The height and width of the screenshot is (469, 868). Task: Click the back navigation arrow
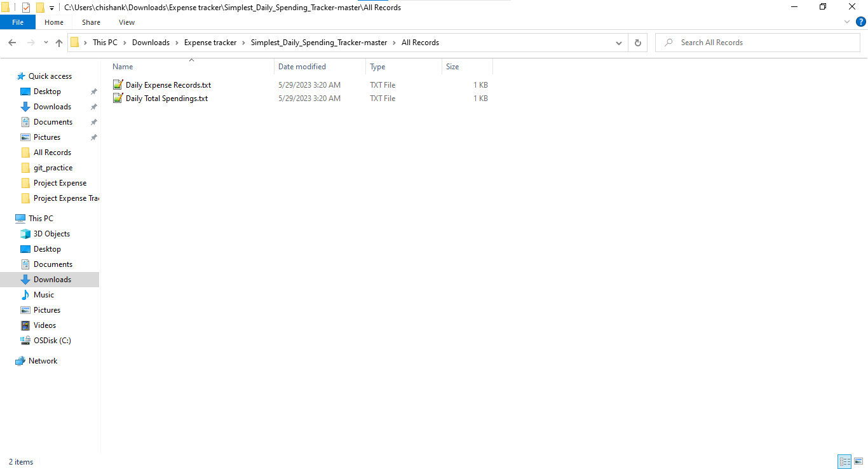coord(12,42)
